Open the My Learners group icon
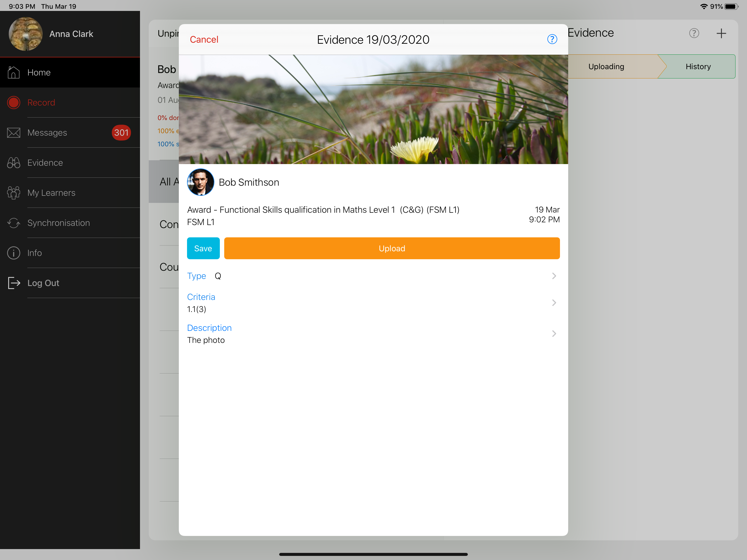The width and height of the screenshot is (747, 560). [x=13, y=192]
